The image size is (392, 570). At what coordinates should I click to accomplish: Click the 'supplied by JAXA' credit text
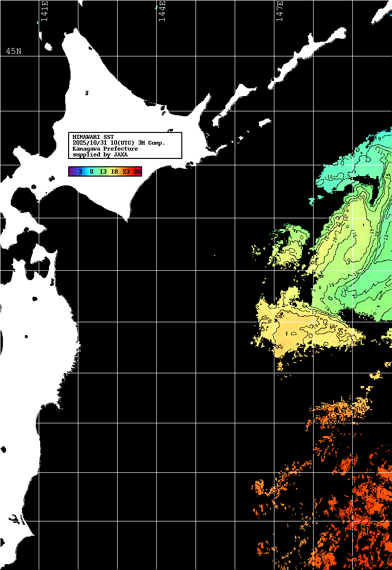(x=100, y=155)
